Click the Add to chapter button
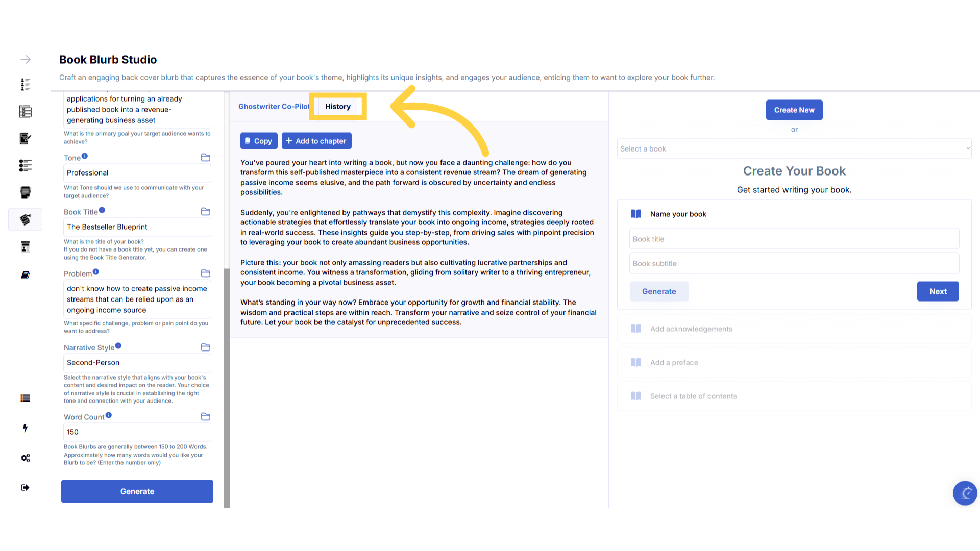 316,141
